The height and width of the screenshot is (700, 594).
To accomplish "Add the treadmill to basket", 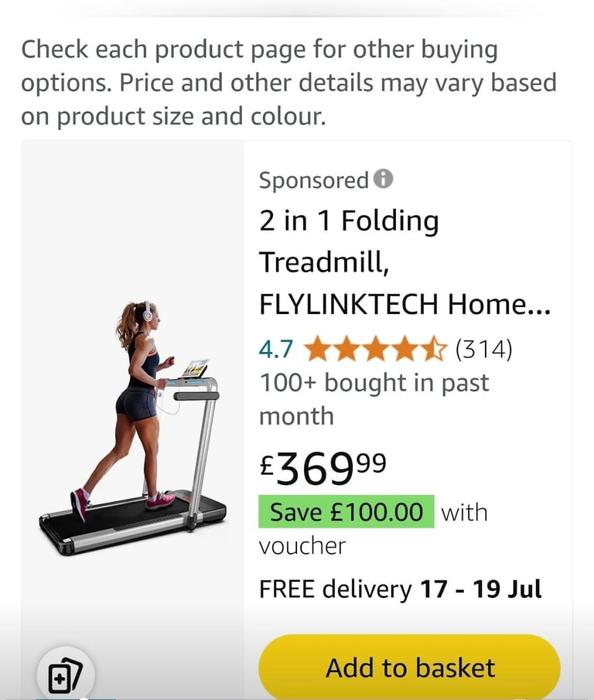I will coord(409,668).
